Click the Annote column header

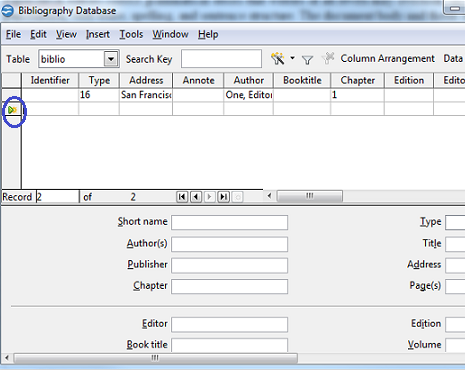pos(198,80)
